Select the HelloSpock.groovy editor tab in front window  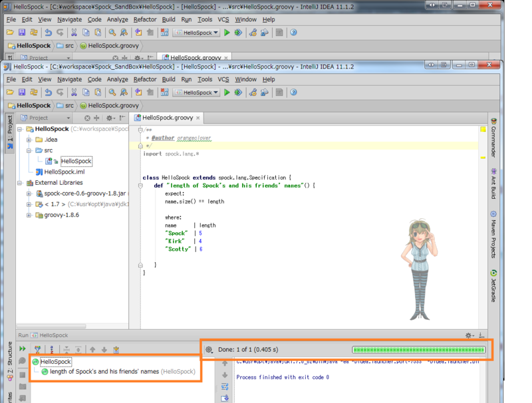(x=167, y=118)
